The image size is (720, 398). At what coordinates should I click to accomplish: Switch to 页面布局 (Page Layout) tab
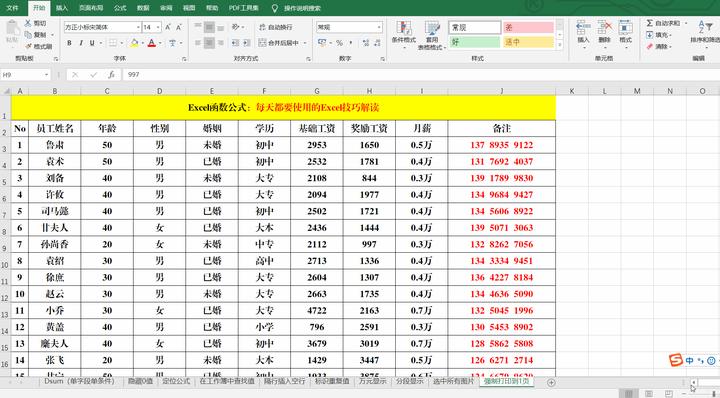(91, 8)
